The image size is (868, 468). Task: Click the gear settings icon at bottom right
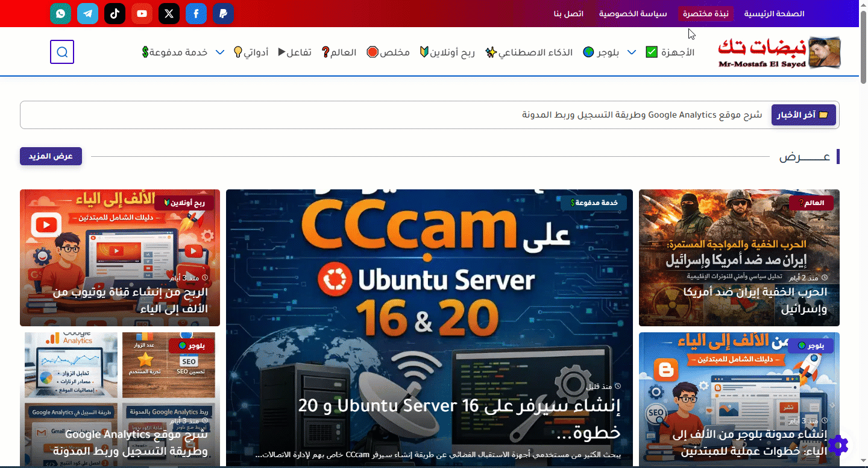coord(838,446)
